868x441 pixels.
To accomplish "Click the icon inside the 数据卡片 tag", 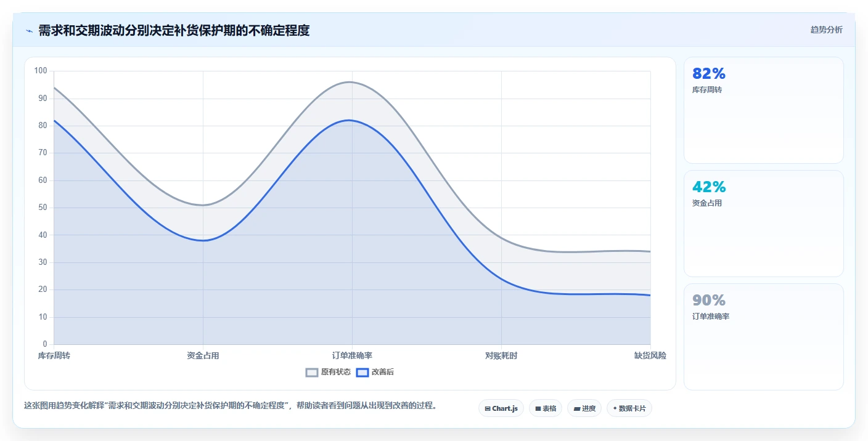I will click(x=615, y=408).
